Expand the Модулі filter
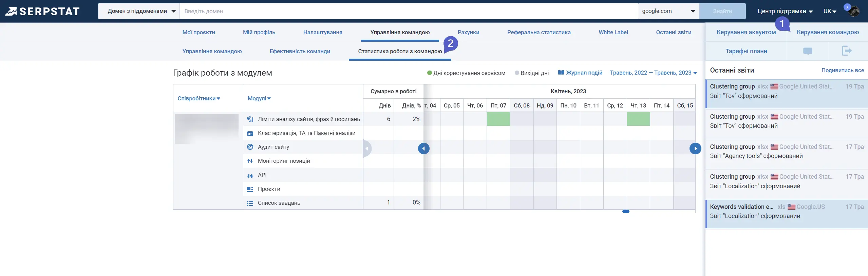The height and width of the screenshot is (276, 868). coord(259,98)
